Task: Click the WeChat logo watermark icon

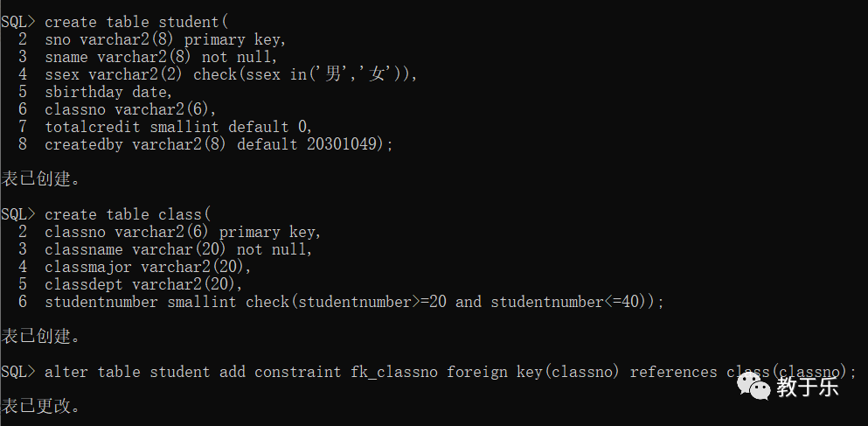Action: pyautogui.click(x=753, y=386)
